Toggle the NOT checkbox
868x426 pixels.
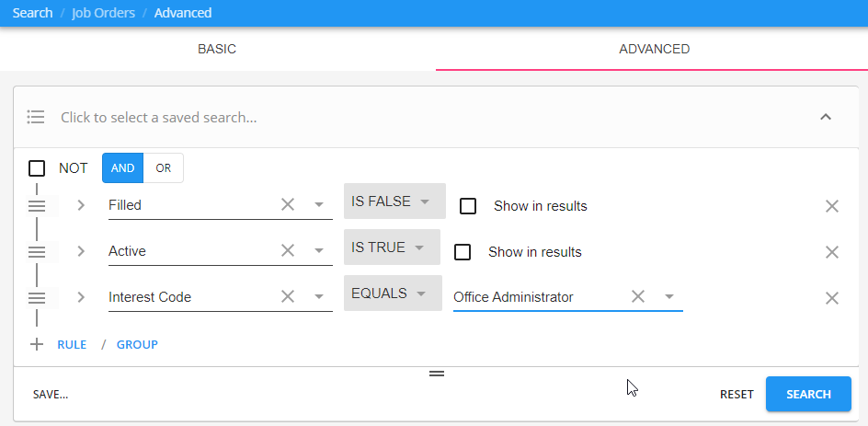(x=37, y=168)
